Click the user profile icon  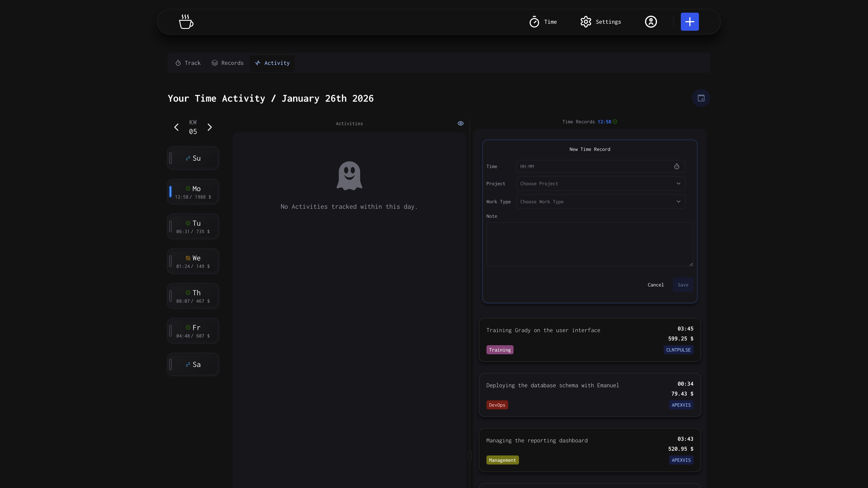click(651, 21)
